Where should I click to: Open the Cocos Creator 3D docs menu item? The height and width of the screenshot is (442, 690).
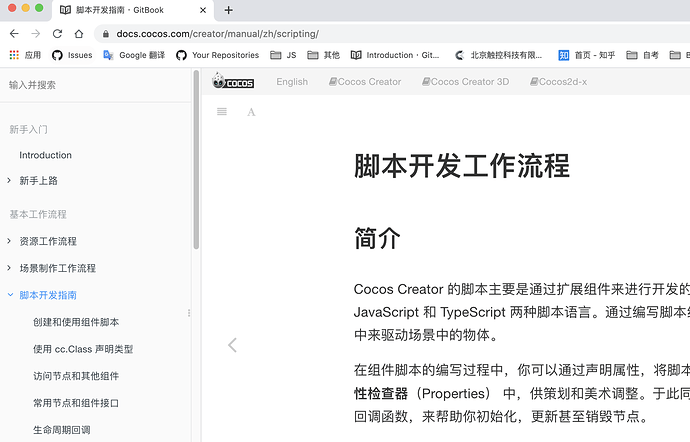tap(466, 82)
